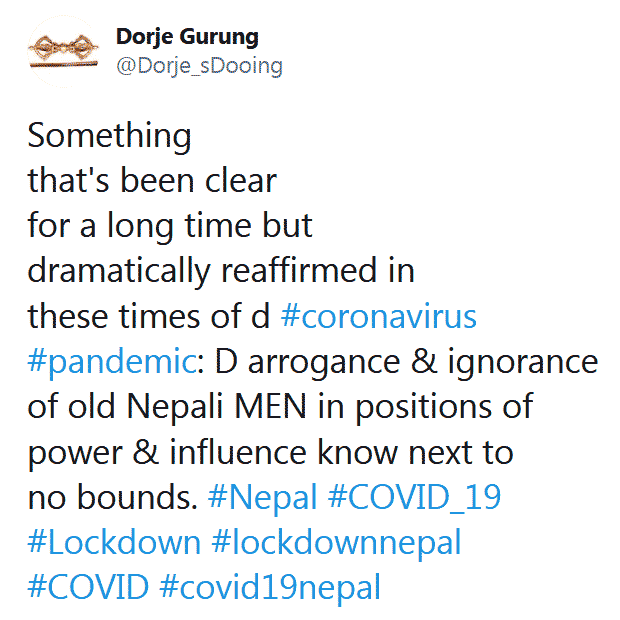Image resolution: width=620 pixels, height=620 pixels.
Task: Click the words "old Nepali MEN"
Action: click(187, 407)
